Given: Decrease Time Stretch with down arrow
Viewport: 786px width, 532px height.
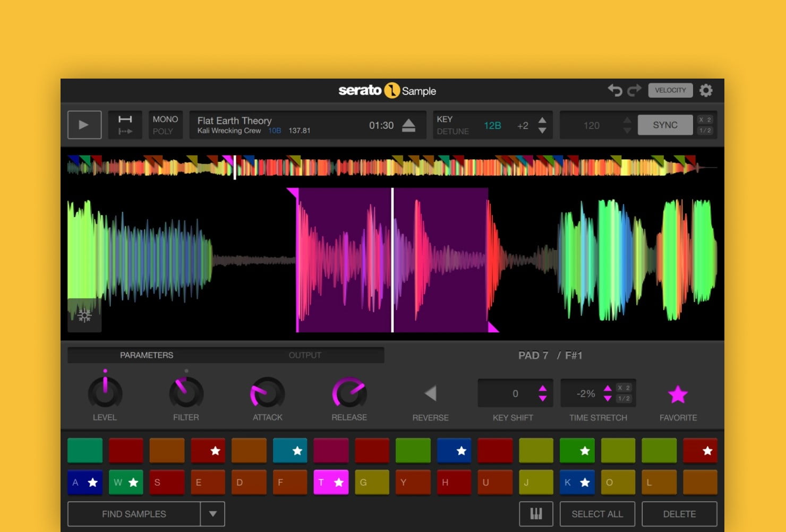Looking at the screenshot, I should pos(608,399).
